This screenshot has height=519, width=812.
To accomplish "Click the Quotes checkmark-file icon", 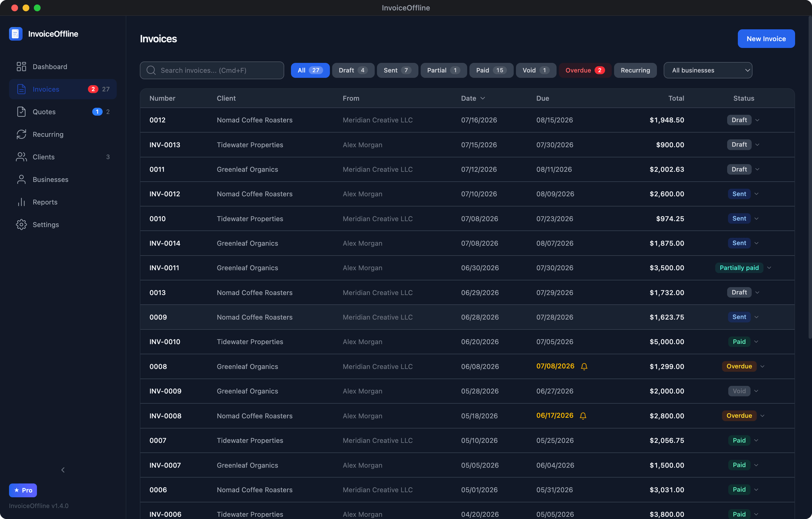I will click(x=21, y=112).
